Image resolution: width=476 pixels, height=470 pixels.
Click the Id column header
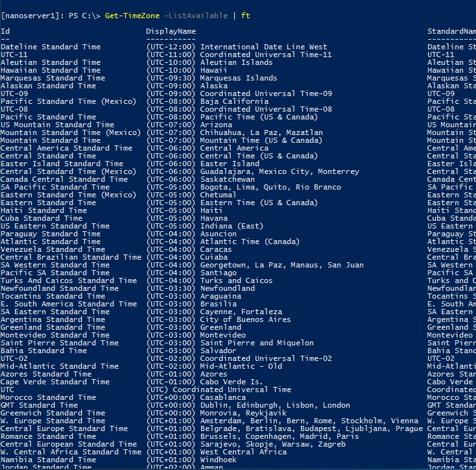pos(5,31)
